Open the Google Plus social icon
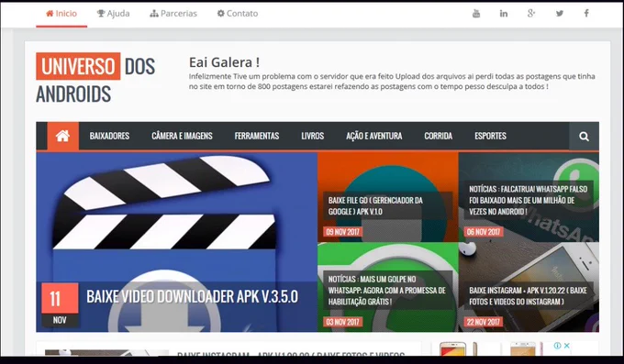 531,13
